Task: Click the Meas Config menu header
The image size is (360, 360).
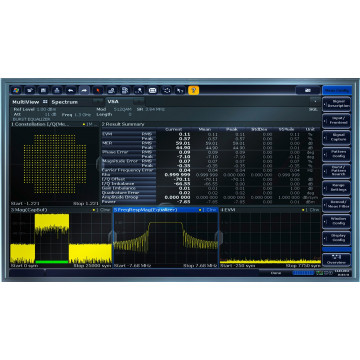Action: pyautogui.click(x=337, y=90)
